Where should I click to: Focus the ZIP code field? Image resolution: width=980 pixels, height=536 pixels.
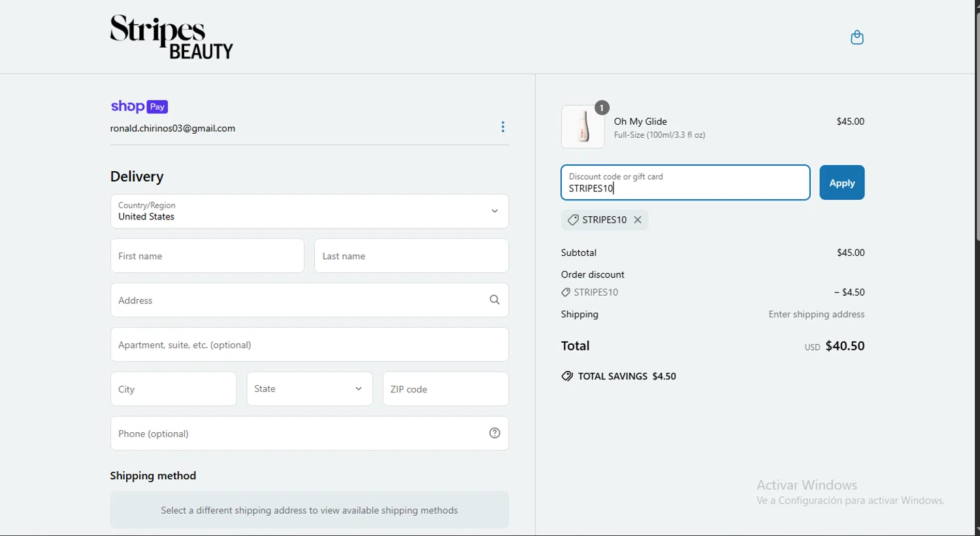point(446,388)
